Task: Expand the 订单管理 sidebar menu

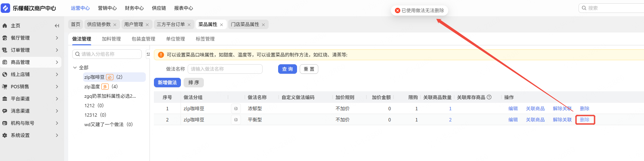Action: coord(57,50)
